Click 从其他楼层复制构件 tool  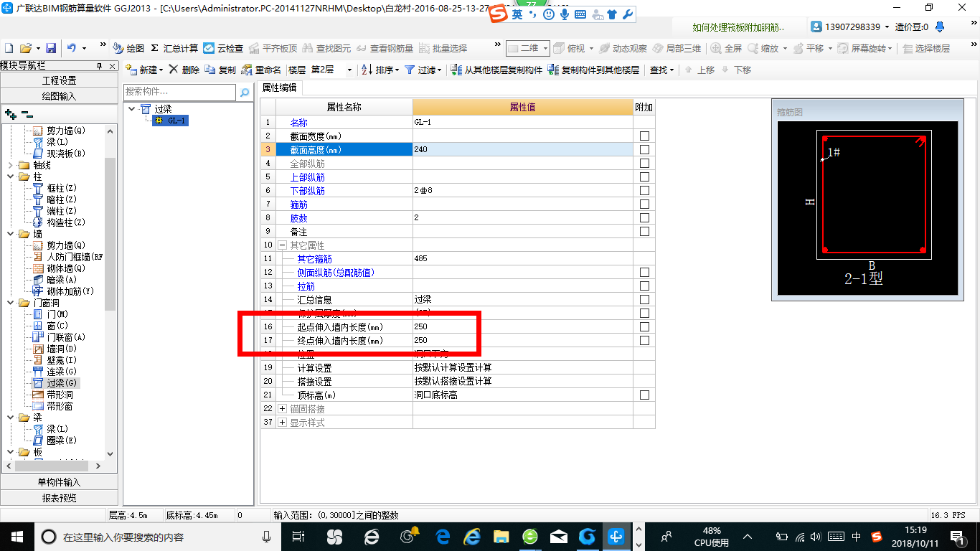pos(496,70)
